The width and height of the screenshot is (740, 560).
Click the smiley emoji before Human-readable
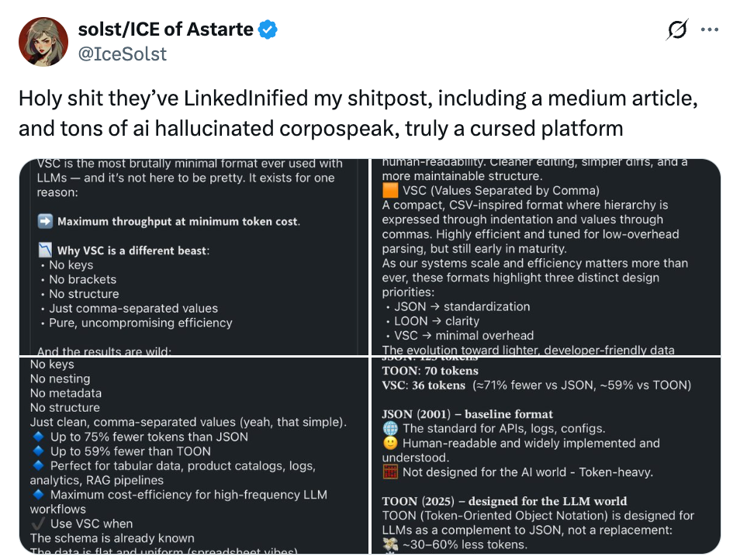click(x=390, y=444)
